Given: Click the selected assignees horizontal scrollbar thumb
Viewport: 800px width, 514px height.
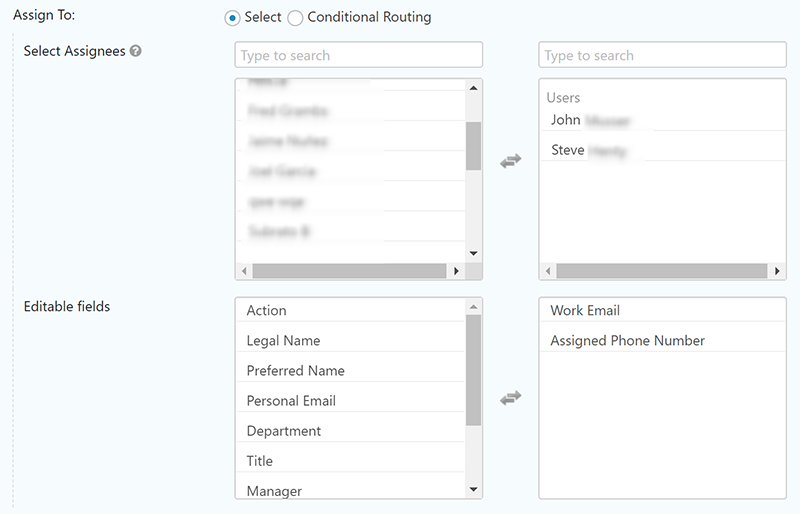Looking at the screenshot, I should point(662,271).
